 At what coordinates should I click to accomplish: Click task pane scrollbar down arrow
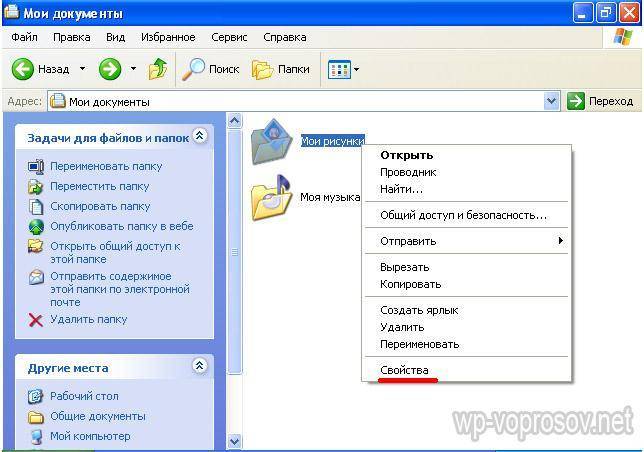click(x=234, y=441)
